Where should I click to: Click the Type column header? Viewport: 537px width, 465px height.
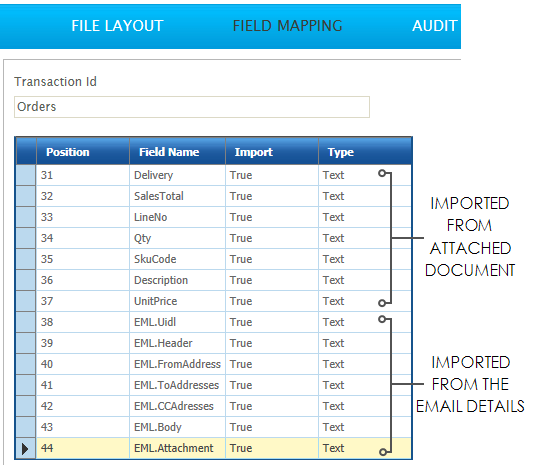pos(365,152)
